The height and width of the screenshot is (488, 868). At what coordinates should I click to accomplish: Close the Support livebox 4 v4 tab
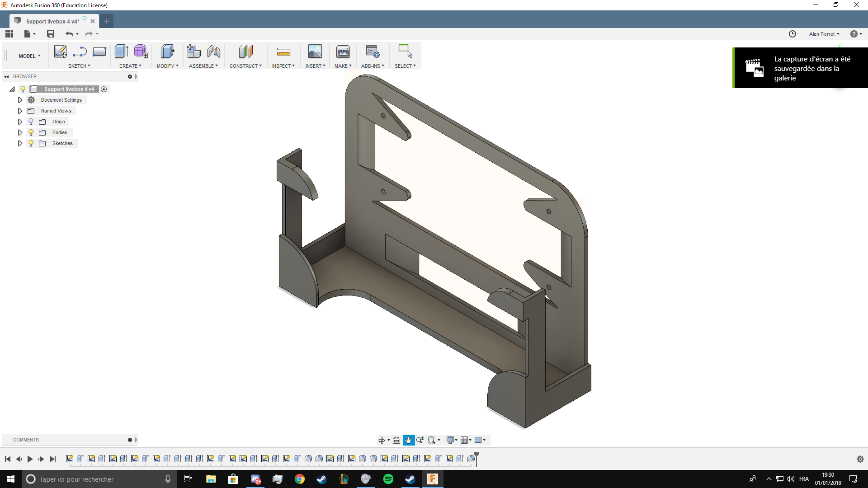[93, 21]
